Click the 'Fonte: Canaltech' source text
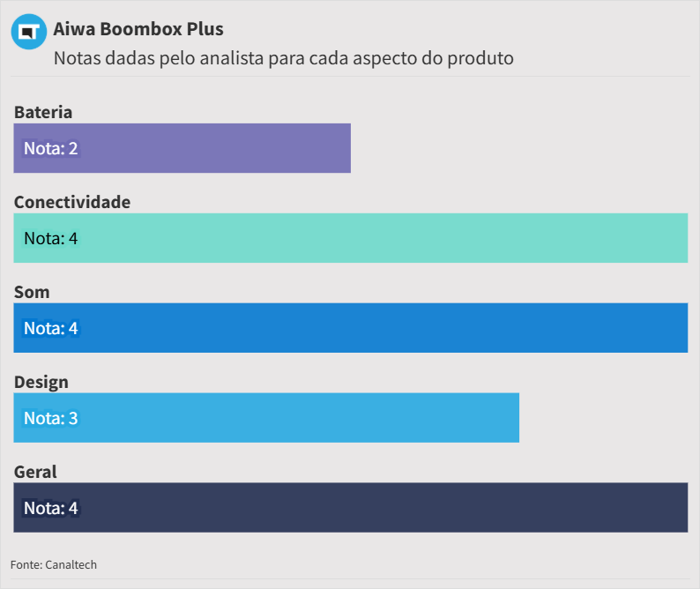This screenshot has height=589, width=700. click(x=54, y=564)
